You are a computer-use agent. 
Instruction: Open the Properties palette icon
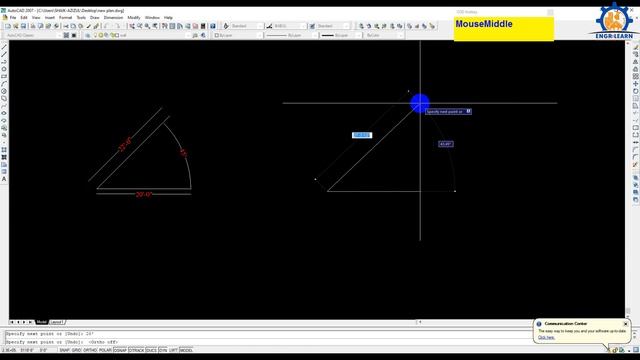click(x=164, y=26)
